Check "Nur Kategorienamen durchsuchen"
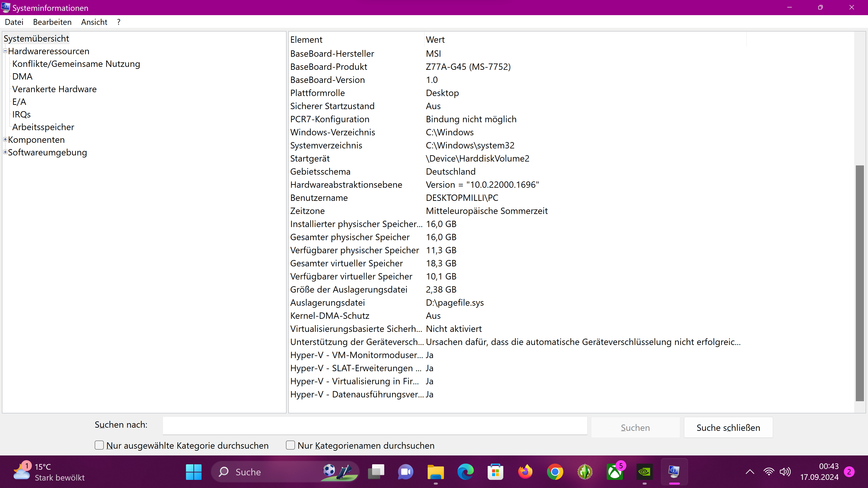 (x=290, y=445)
